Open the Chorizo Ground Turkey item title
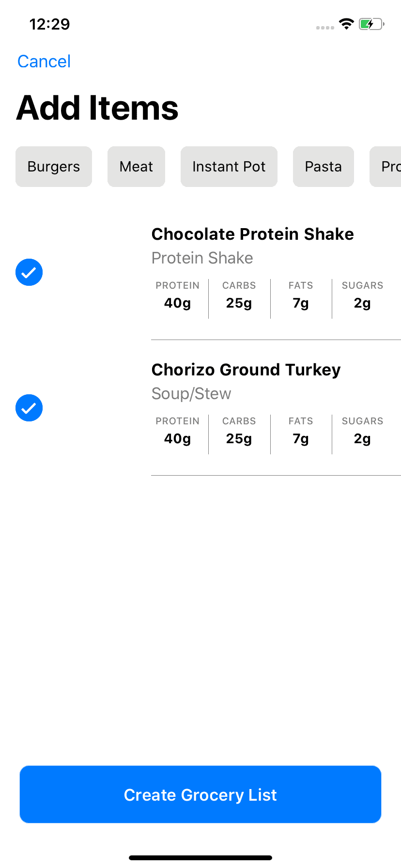Viewport: 401px width, 868px height. point(246,370)
